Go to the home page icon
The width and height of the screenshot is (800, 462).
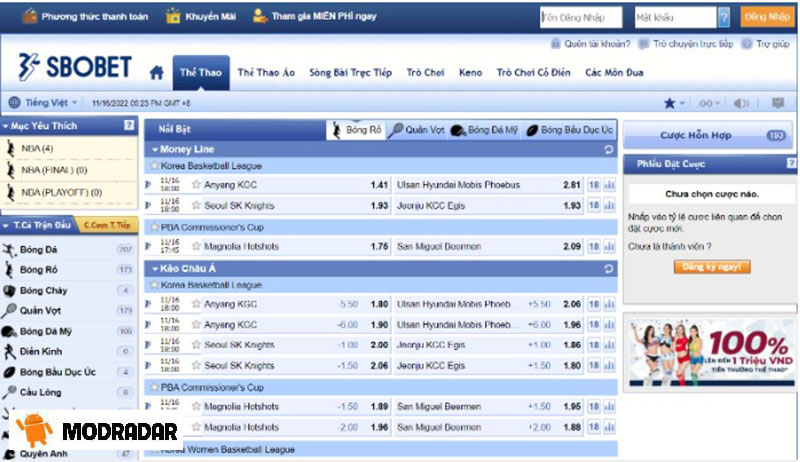157,72
